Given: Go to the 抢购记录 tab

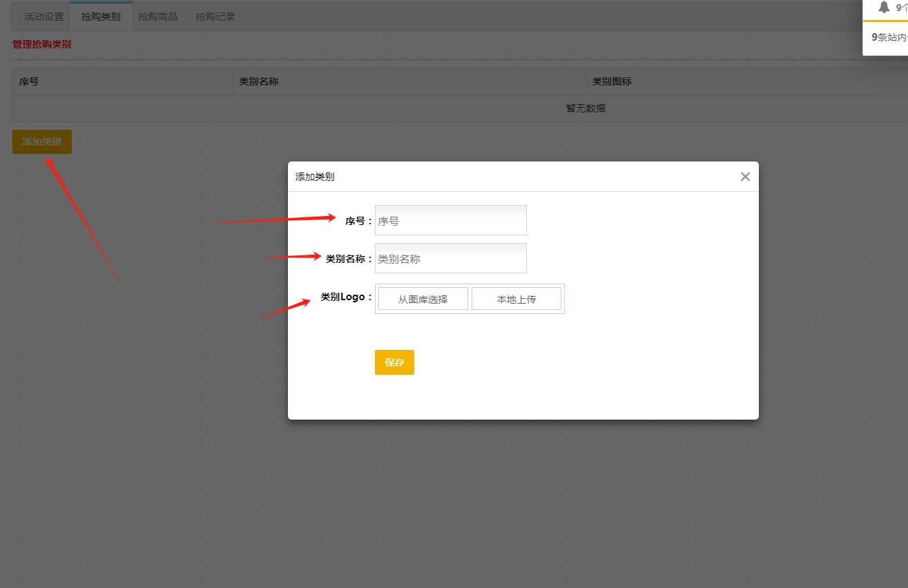Looking at the screenshot, I should point(215,17).
